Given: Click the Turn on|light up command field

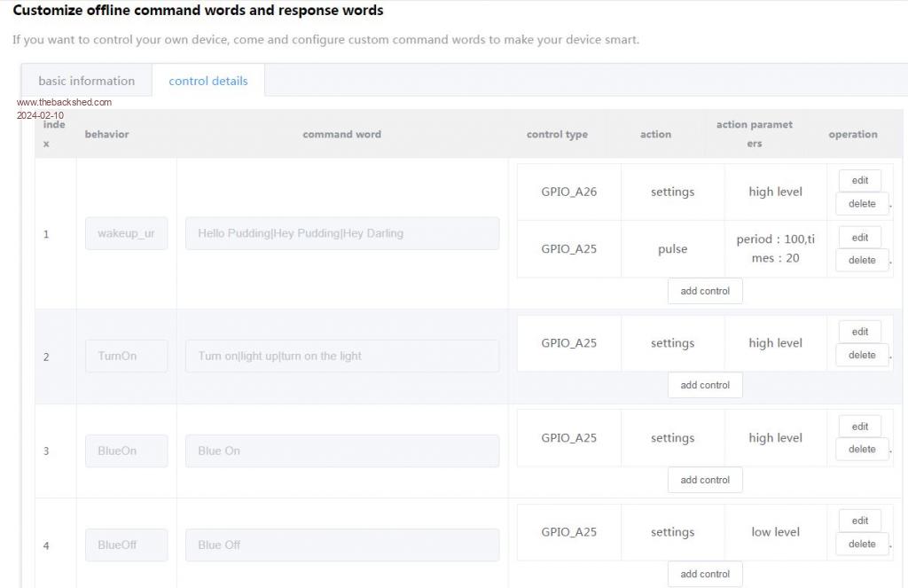Looking at the screenshot, I should [x=341, y=356].
